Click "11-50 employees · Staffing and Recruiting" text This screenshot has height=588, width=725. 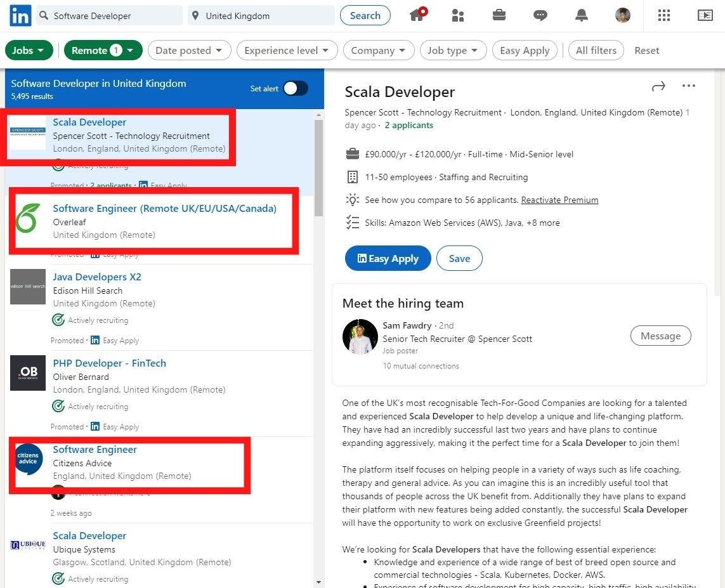point(446,177)
